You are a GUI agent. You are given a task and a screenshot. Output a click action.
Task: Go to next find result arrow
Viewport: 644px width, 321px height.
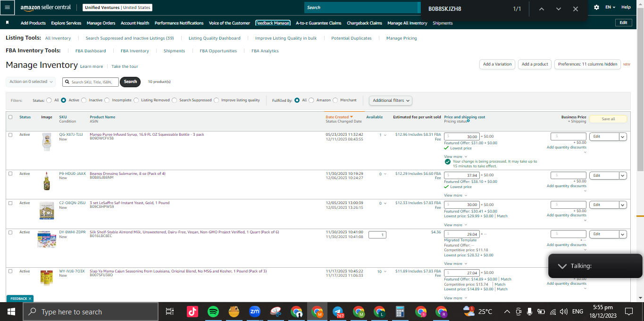coord(559,9)
